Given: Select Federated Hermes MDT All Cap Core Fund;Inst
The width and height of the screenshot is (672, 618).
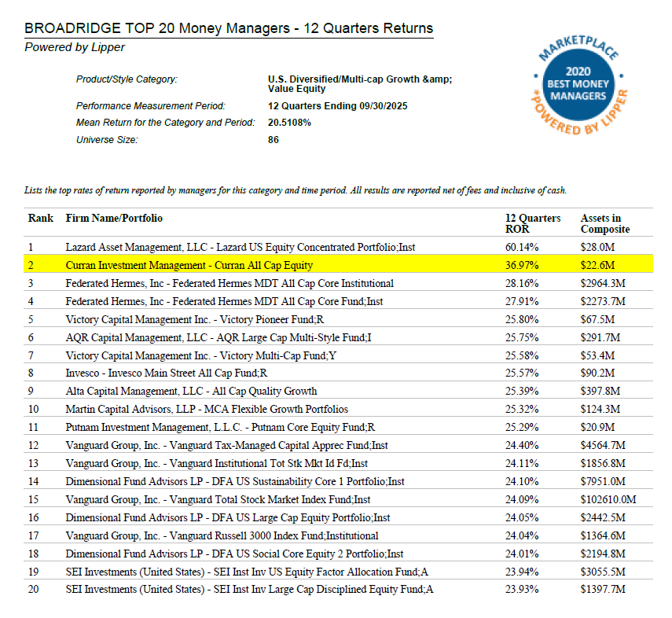Looking at the screenshot, I should 338,301.
